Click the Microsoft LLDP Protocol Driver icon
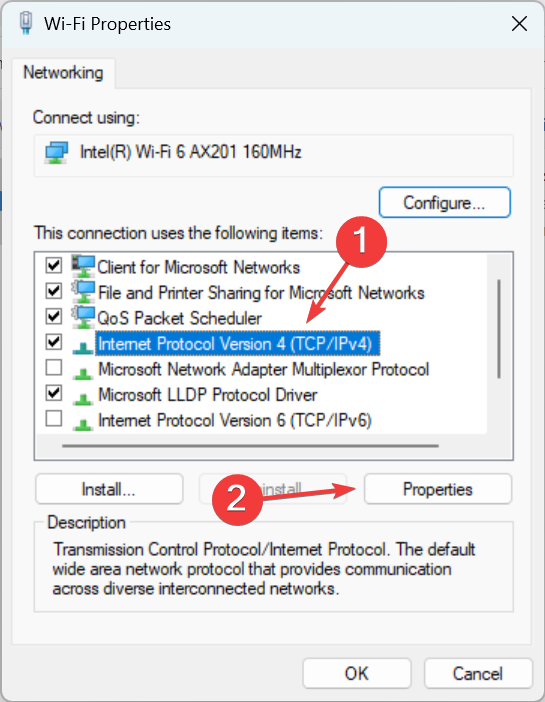This screenshot has height=702, width=545. tap(83, 398)
